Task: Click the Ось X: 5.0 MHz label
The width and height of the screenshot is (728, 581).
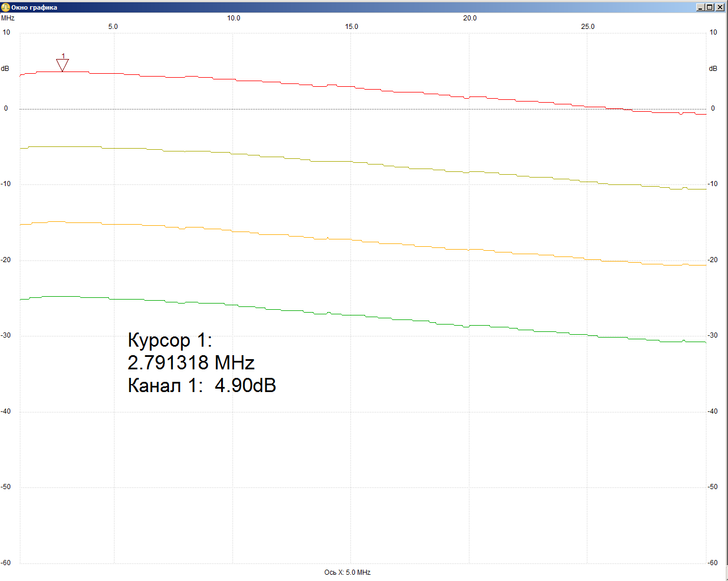Action: [347, 572]
